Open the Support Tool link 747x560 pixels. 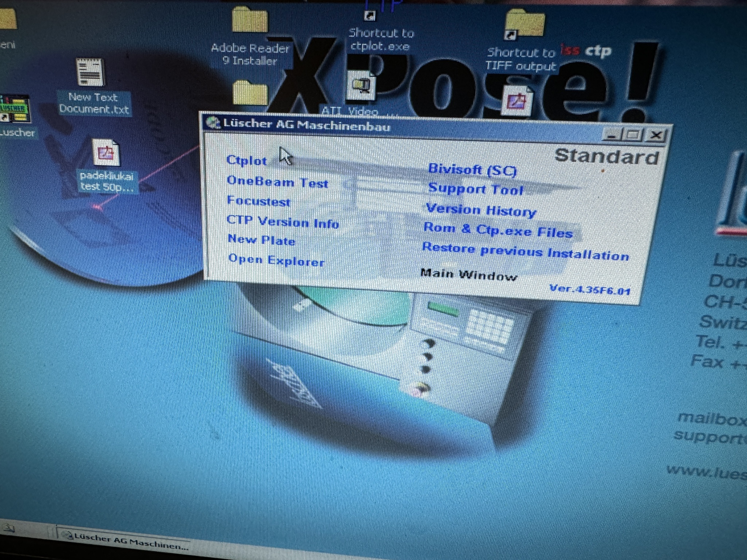[x=476, y=190]
